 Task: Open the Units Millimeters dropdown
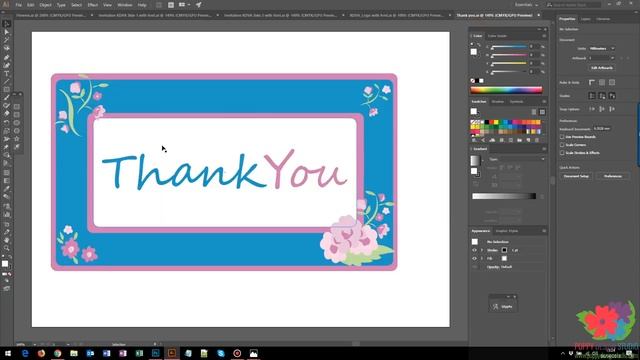[x=602, y=48]
